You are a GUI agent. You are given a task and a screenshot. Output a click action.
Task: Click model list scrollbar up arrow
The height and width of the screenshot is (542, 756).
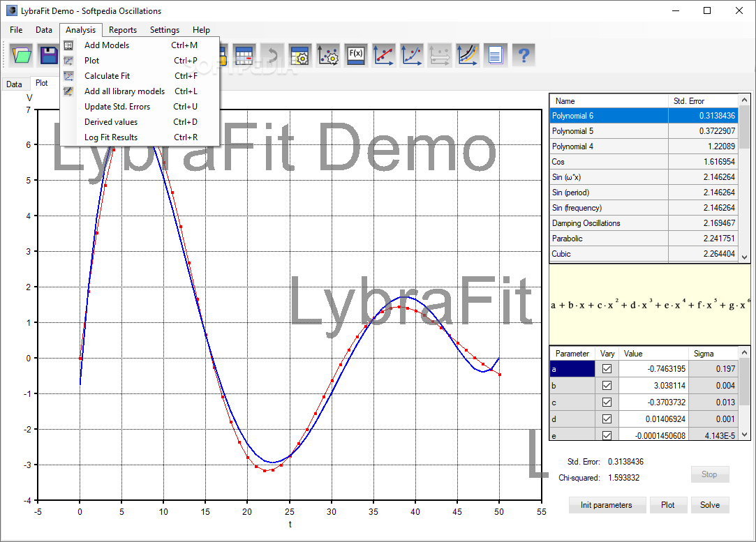(744, 100)
